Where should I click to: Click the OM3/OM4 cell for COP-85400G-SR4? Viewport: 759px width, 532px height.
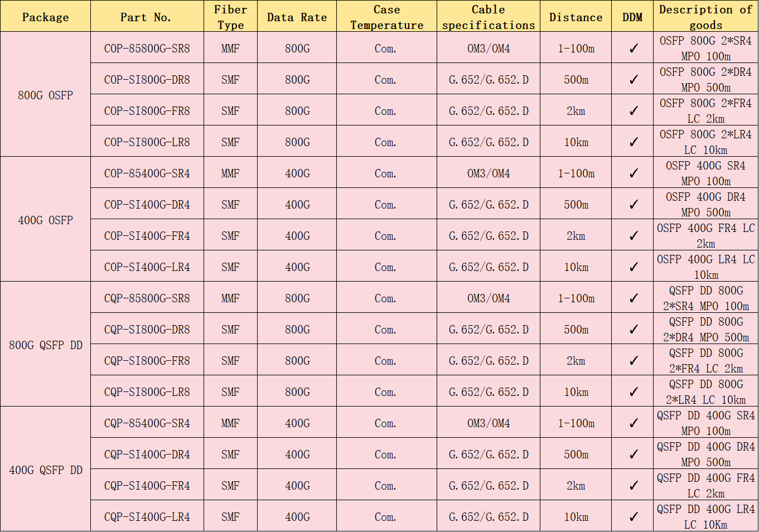tap(489, 173)
